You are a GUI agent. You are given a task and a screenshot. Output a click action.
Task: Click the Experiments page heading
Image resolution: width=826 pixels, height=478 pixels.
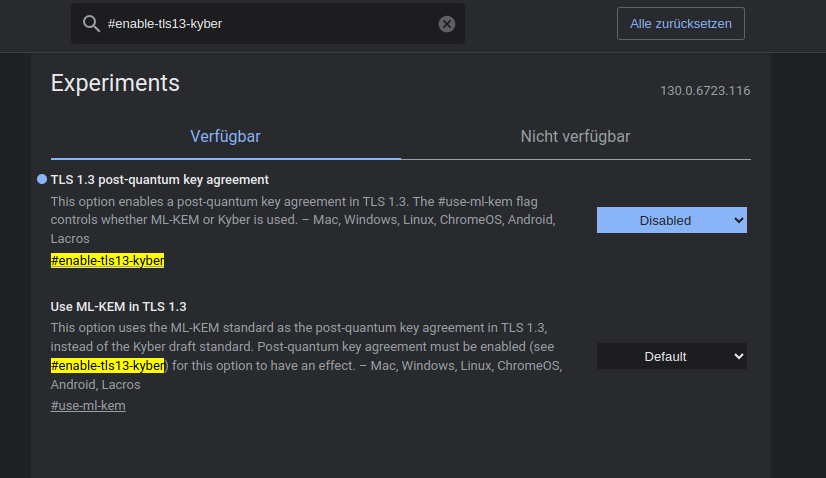coord(115,83)
